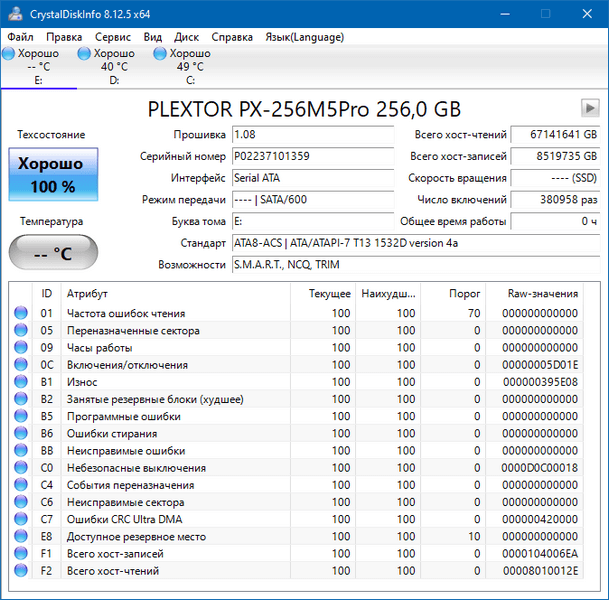
Task: Click the CrystalDiskInfo app icon in title bar
Action: click(14, 14)
